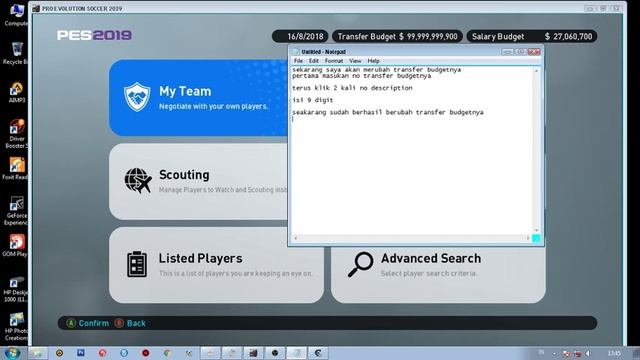
Task: Open Foxit Reader desktop shortcut
Action: click(16, 169)
